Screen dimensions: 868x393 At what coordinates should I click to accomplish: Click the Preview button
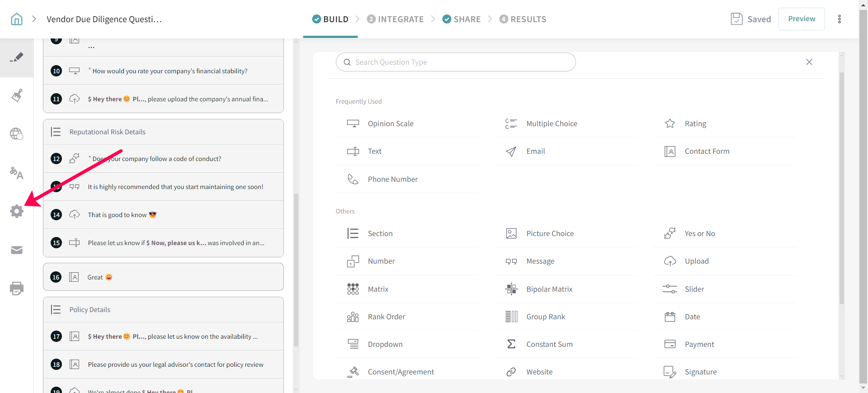(802, 19)
